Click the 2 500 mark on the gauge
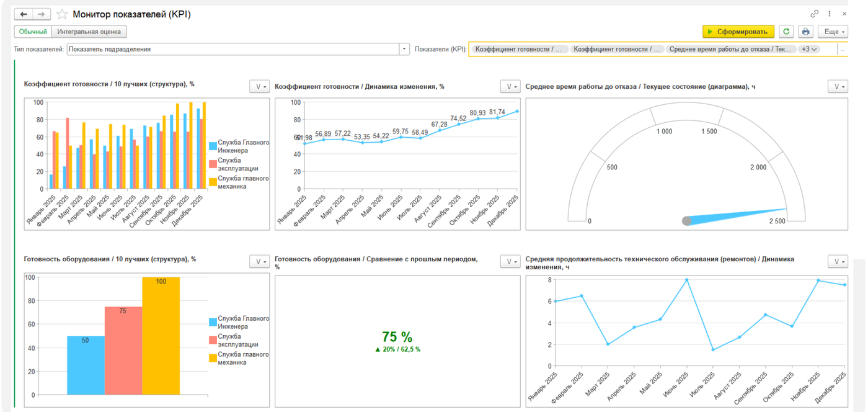Screen dimensions: 868x412 point(777,222)
